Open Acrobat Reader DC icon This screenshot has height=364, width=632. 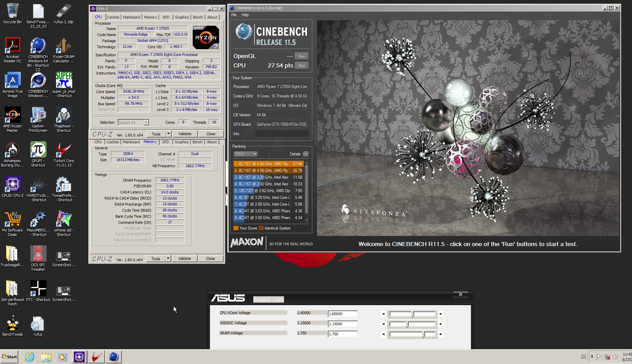coord(12,50)
